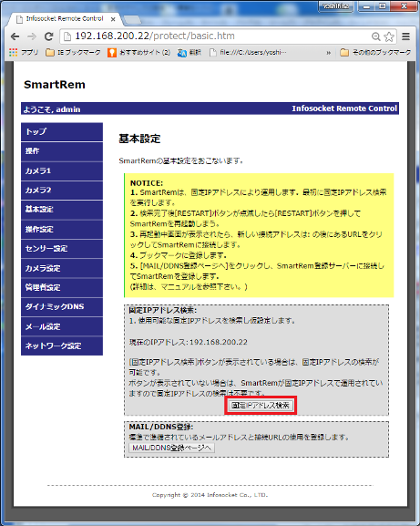The image size is (420, 526).
Task: Click the browser back arrow
Action: coord(15,36)
